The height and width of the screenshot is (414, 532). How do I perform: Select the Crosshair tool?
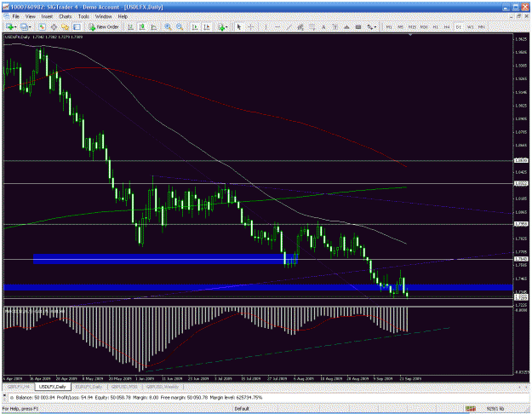251,26
